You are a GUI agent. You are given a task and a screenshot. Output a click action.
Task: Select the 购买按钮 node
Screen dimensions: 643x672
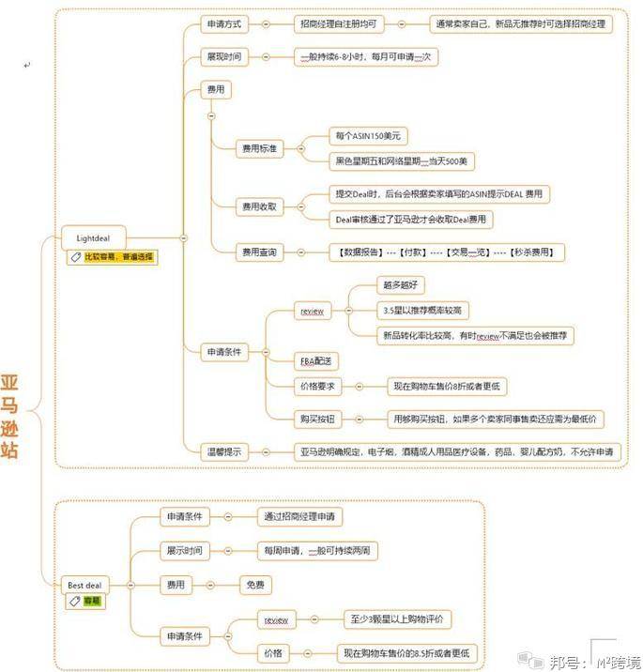[x=317, y=420]
